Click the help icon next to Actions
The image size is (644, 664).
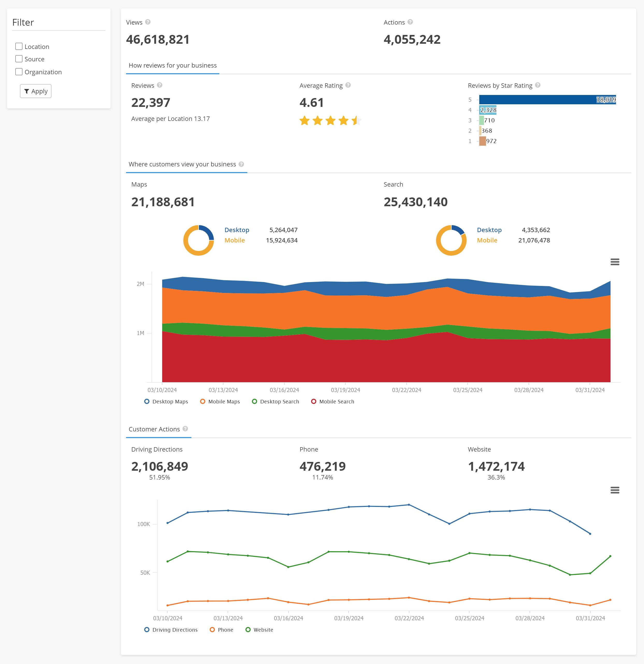point(410,22)
